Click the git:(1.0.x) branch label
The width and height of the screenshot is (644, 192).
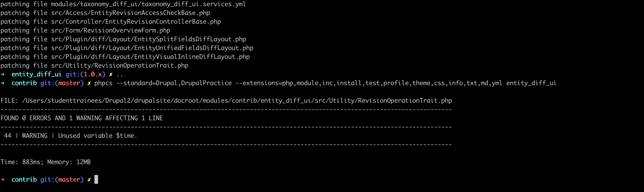point(85,74)
